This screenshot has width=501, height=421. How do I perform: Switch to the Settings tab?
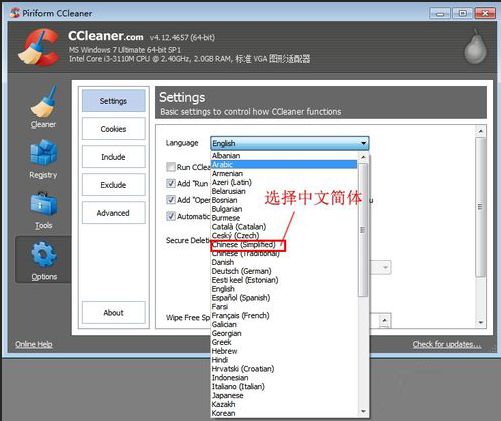click(114, 101)
